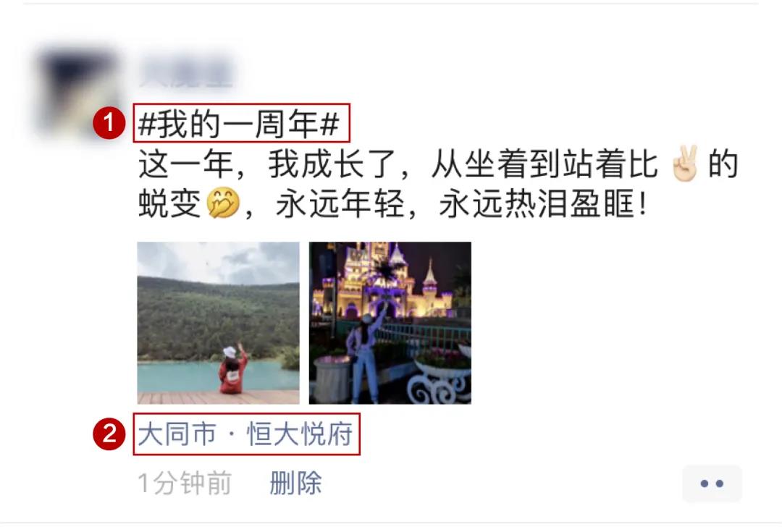Click the red circle marker numbered 2
The width and height of the screenshot is (782, 532).
(x=109, y=434)
